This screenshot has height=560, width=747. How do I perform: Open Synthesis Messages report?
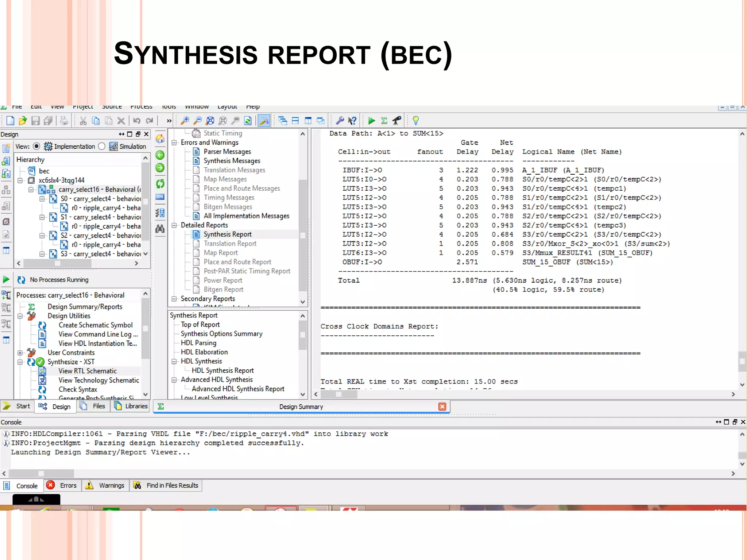coord(232,161)
